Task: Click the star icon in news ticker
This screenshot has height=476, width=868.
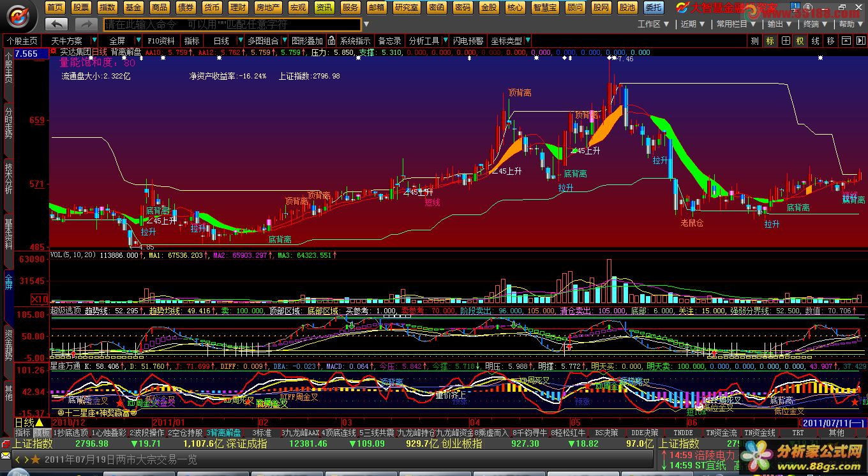Action: 36,459
